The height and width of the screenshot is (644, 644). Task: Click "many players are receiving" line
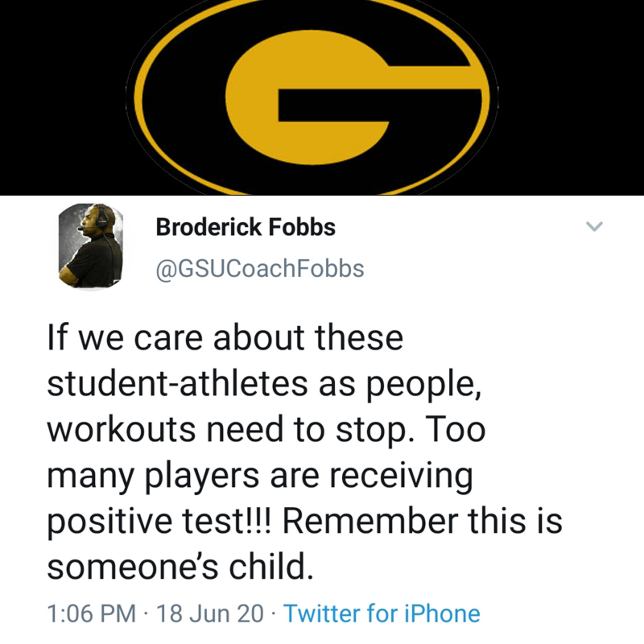point(260,476)
